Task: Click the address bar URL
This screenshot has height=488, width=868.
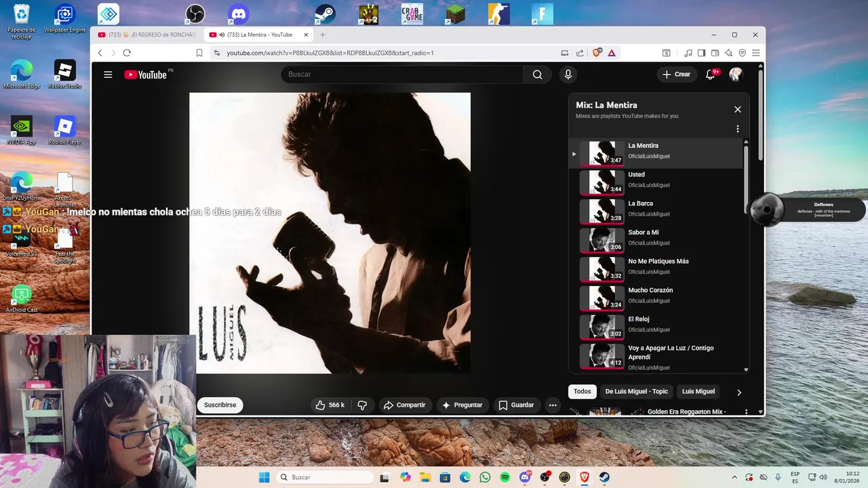Action: tap(330, 53)
